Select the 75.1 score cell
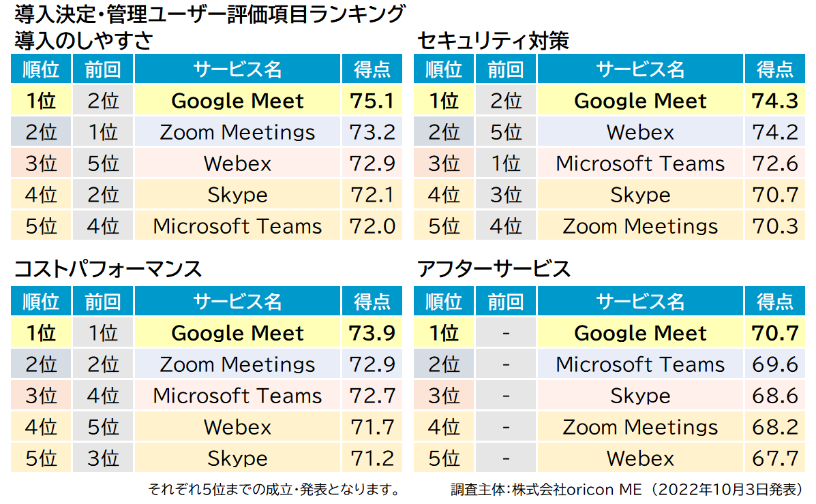The height and width of the screenshot is (504, 816). click(372, 101)
